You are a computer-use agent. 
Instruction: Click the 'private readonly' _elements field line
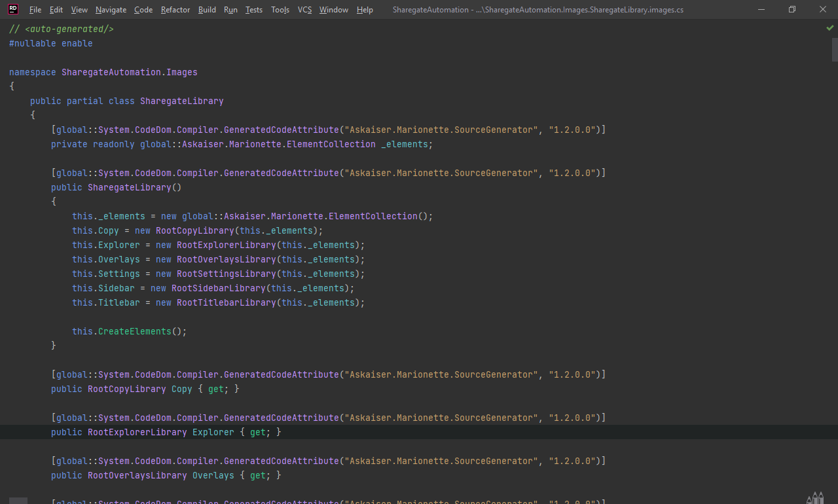(x=242, y=145)
